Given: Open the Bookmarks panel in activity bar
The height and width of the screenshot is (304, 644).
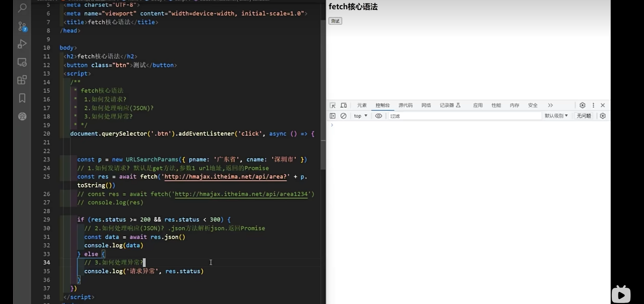Looking at the screenshot, I should [x=22, y=98].
